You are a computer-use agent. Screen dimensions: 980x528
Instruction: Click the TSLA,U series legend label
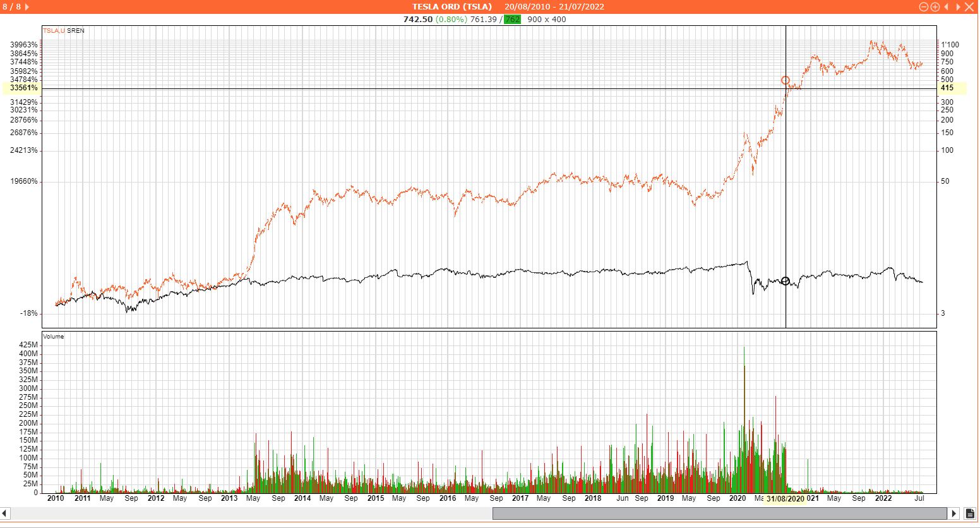[54, 31]
